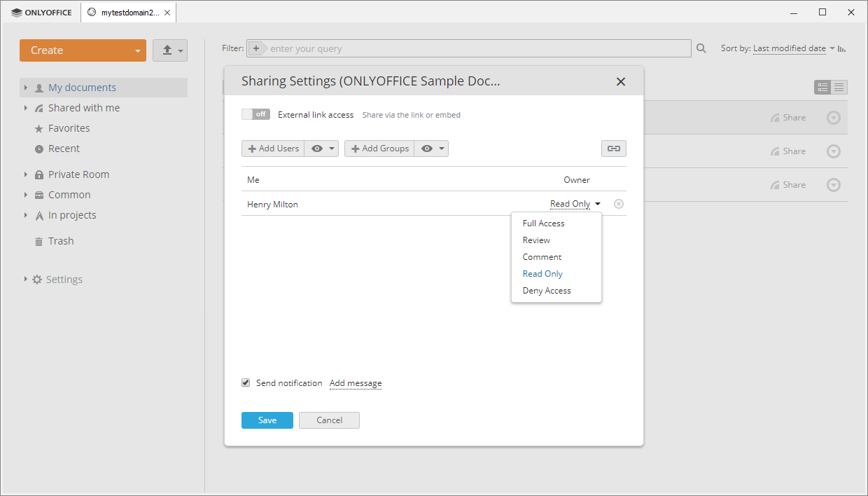Open Add Users access rights eye dropdown
Viewport: 868px width, 496px height.
coord(322,149)
